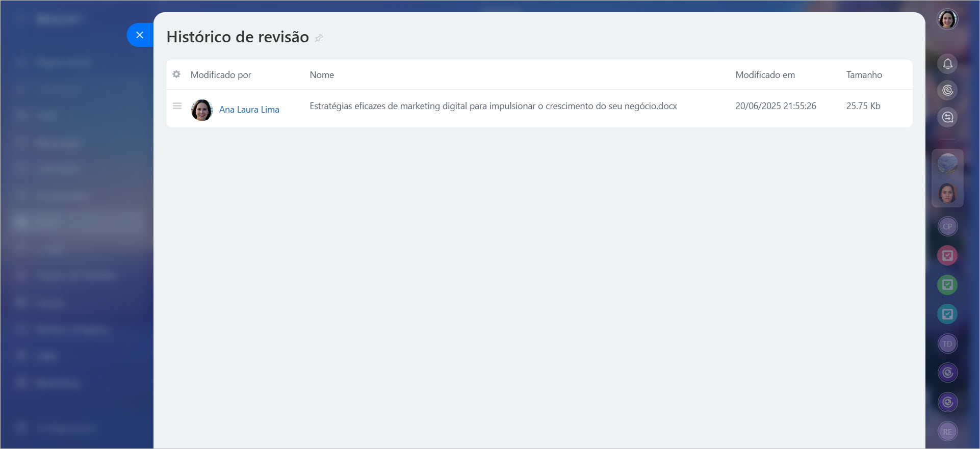This screenshot has height=449, width=980.
Task: Open the teal task checkmark bubble
Action: pos(947,314)
